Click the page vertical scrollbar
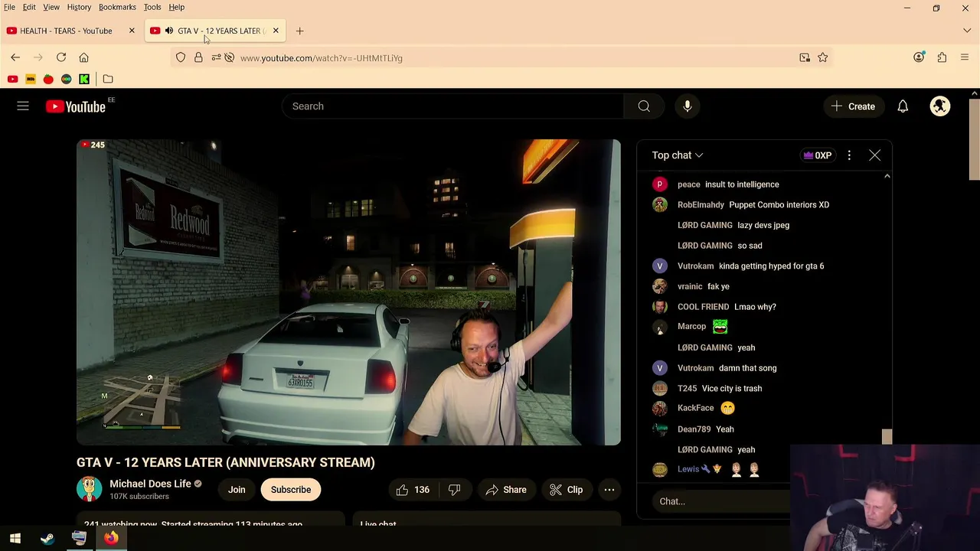 coord(974,139)
